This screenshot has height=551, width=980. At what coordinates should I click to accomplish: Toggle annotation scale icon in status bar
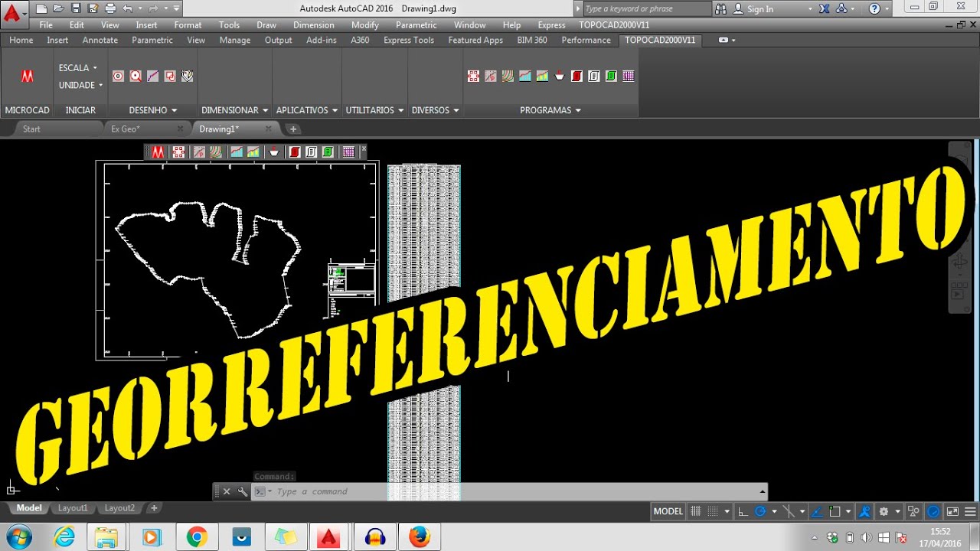click(864, 511)
